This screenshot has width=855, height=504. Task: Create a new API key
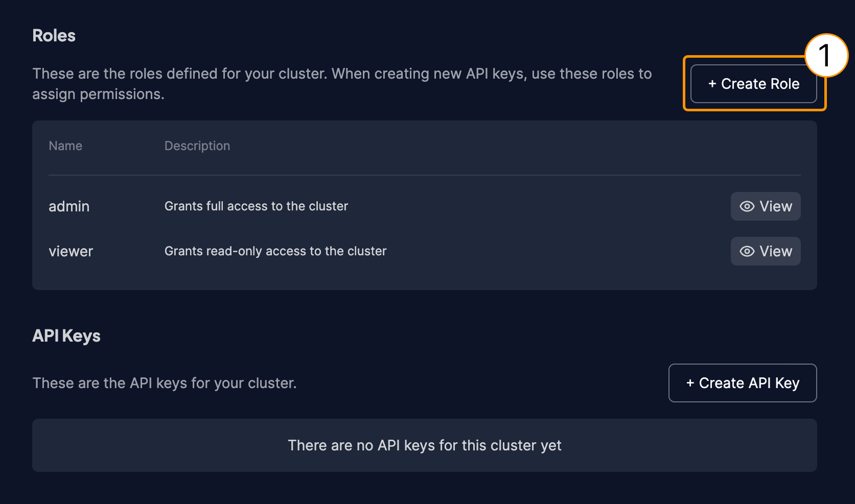pyautogui.click(x=743, y=383)
